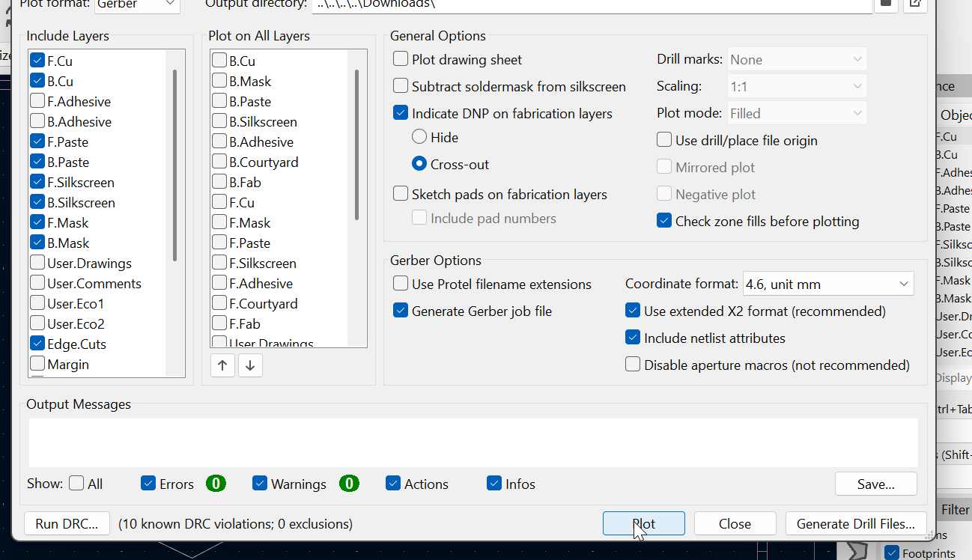The image size is (972, 560).
Task: Enable Use Protel filename extensions
Action: tap(401, 284)
